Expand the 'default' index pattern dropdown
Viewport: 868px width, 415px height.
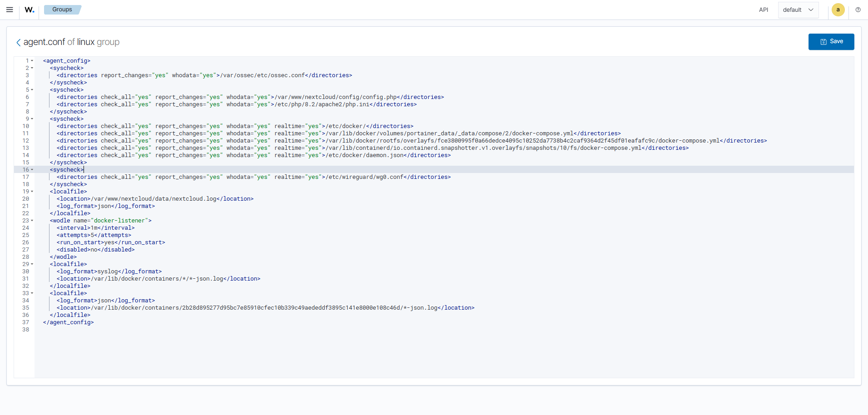click(798, 10)
